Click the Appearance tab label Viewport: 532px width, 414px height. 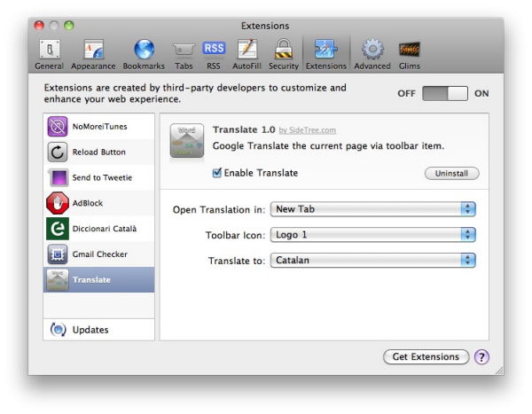pos(93,66)
